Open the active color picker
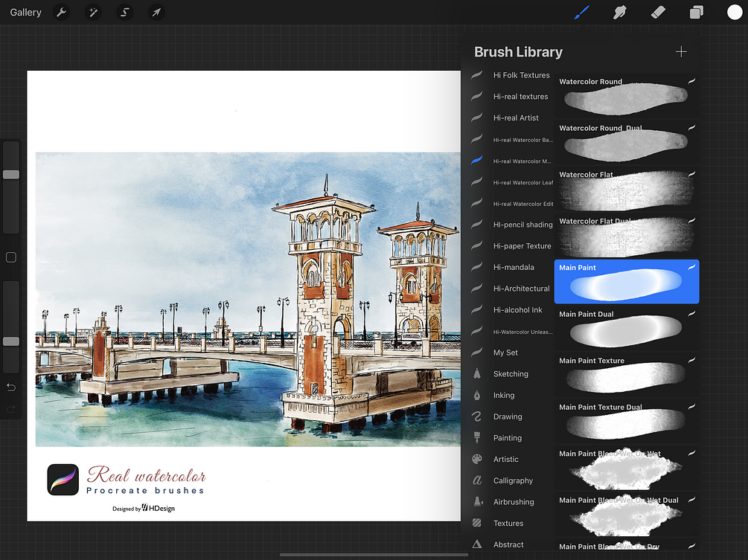This screenshot has width=748, height=560. coord(734,13)
